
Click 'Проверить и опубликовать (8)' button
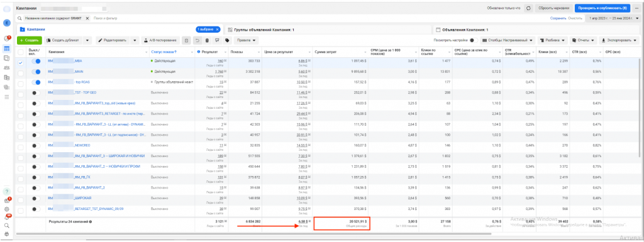(602, 8)
